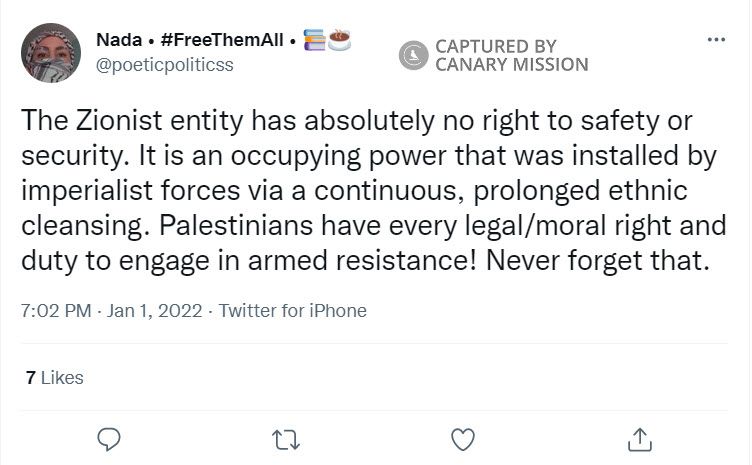Click the Twitter for iPhone source label
The height and width of the screenshot is (465, 752).
(293, 311)
